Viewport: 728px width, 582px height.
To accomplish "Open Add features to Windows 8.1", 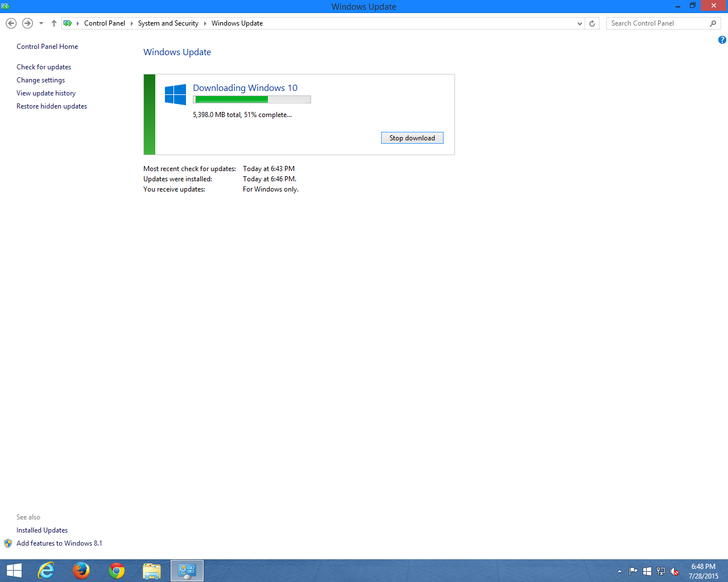I will 59,543.
